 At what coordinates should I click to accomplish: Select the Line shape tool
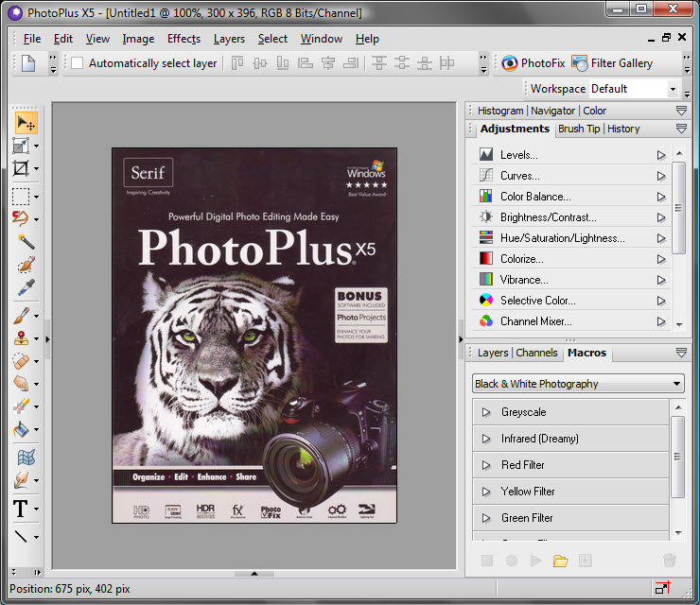[x=21, y=536]
